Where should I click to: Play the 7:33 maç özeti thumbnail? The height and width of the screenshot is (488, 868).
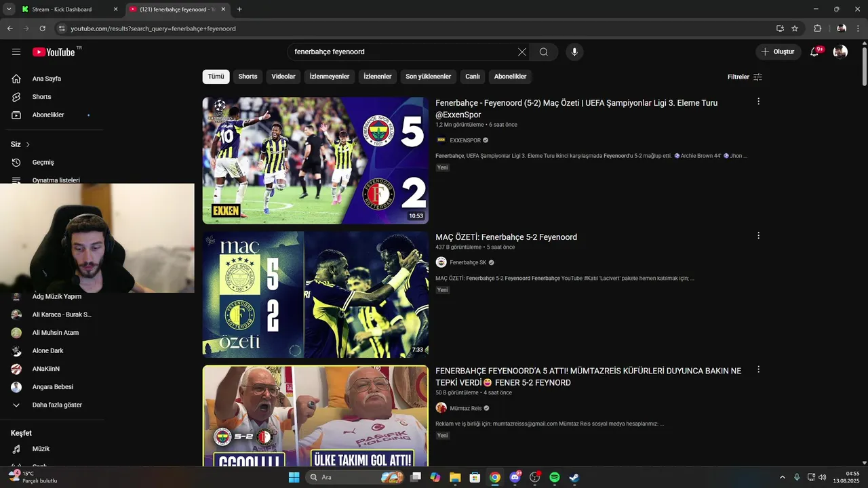pos(315,295)
